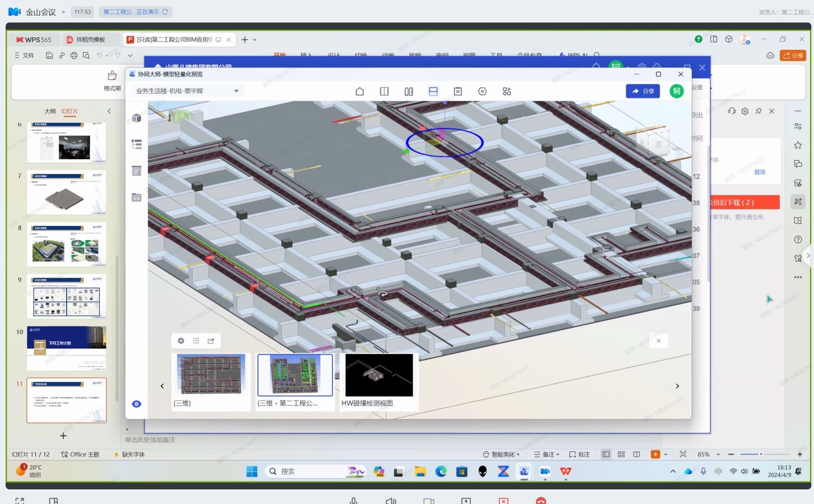Click the home/house icon in BIM viewer
Viewport: 814px width, 504px height.
point(359,91)
